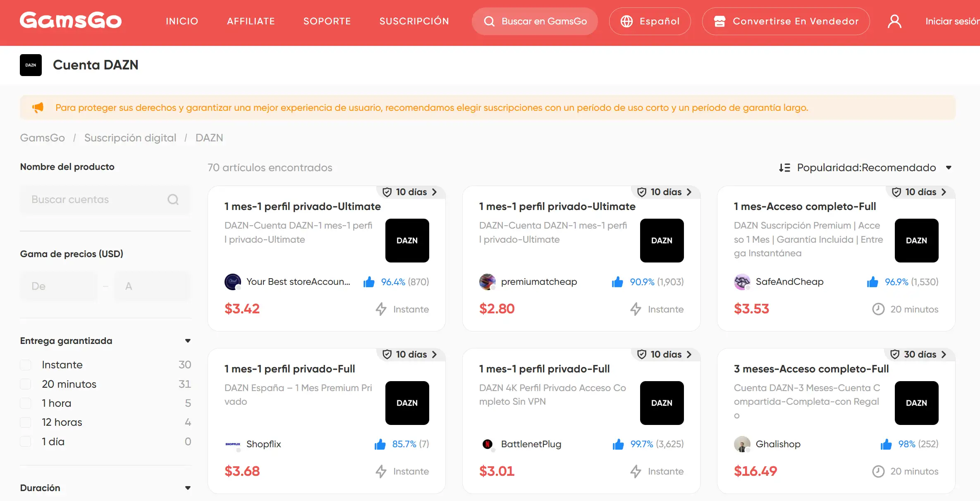The width and height of the screenshot is (980, 501).
Task: Click DAZN thumbnail on Your Best store card
Action: tap(407, 241)
